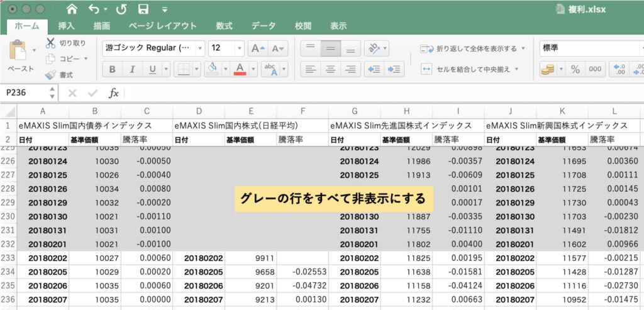Decrease indent

374,69
